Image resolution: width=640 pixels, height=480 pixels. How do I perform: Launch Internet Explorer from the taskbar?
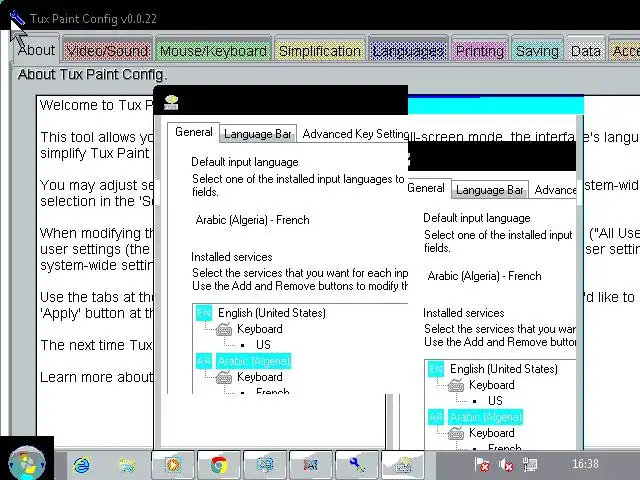click(x=82, y=465)
